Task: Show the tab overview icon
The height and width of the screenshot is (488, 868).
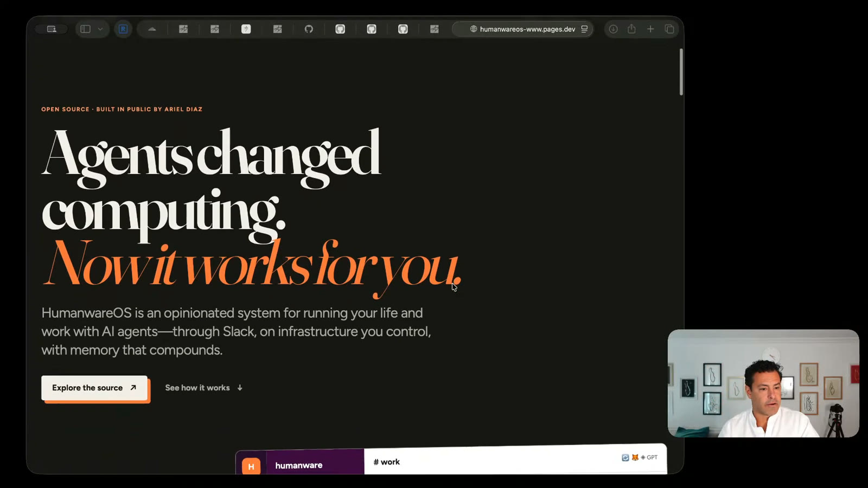Action: (x=669, y=29)
